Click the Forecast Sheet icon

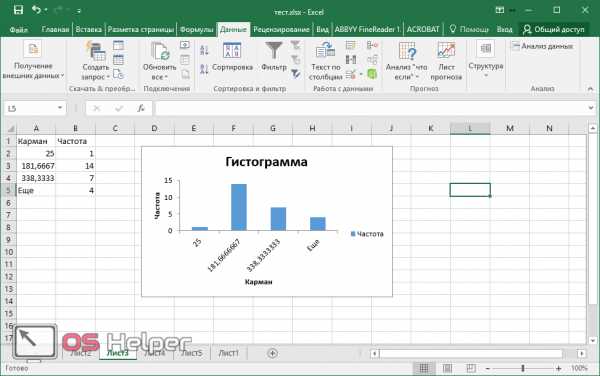(x=446, y=51)
